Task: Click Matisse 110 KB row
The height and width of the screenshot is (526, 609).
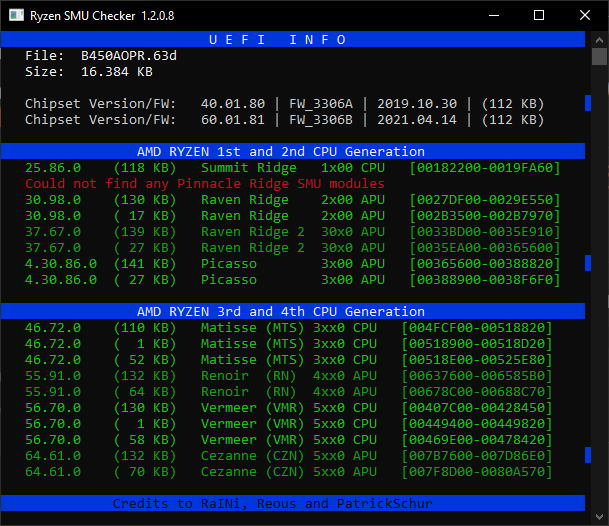Action: (x=289, y=328)
